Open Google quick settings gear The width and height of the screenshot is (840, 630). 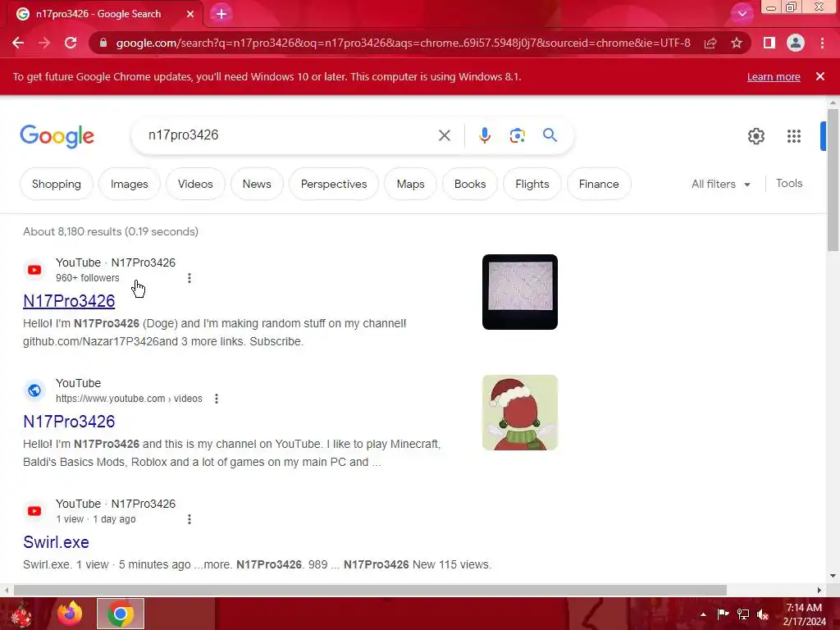click(x=756, y=136)
